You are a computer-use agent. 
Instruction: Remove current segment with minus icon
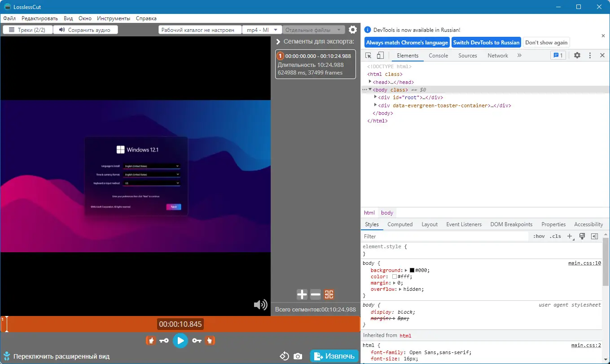[316, 294]
